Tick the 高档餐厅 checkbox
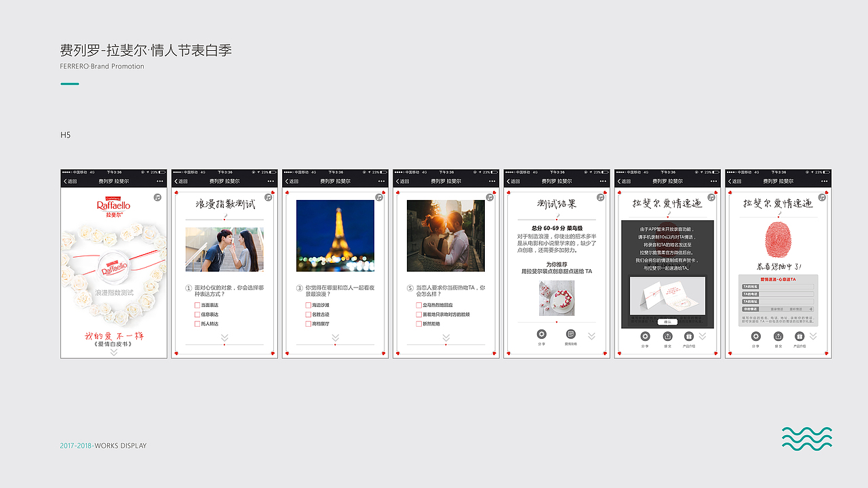The width and height of the screenshot is (868, 488). 308,324
